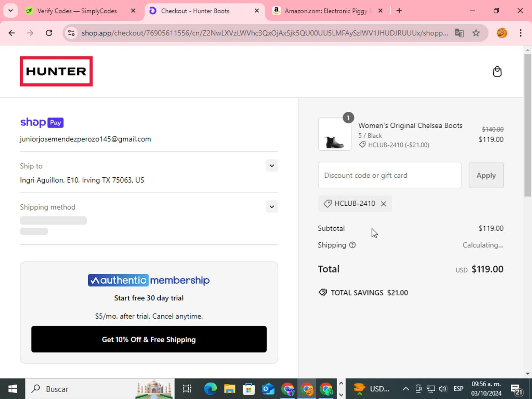Click the page vertical scrollbar thumb

point(528,125)
